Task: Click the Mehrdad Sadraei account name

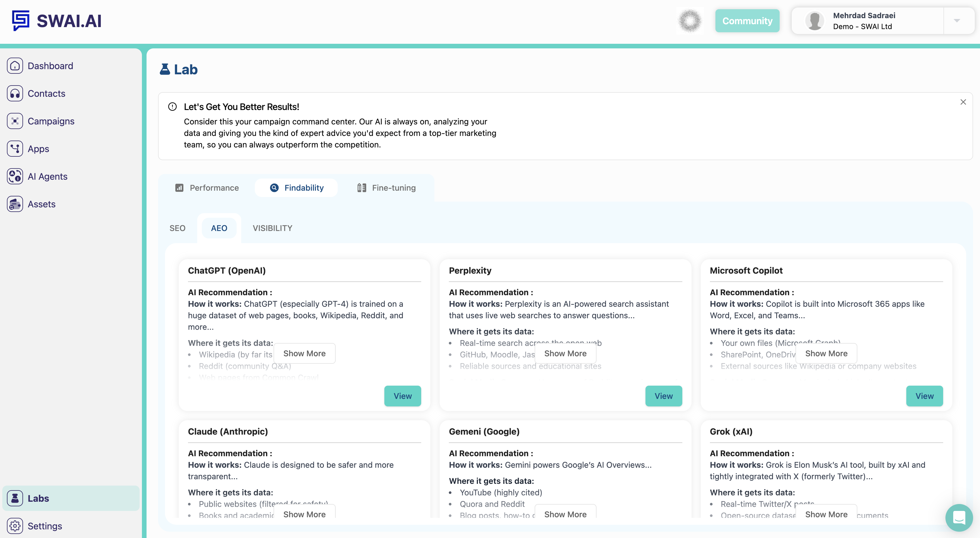Action: click(864, 15)
